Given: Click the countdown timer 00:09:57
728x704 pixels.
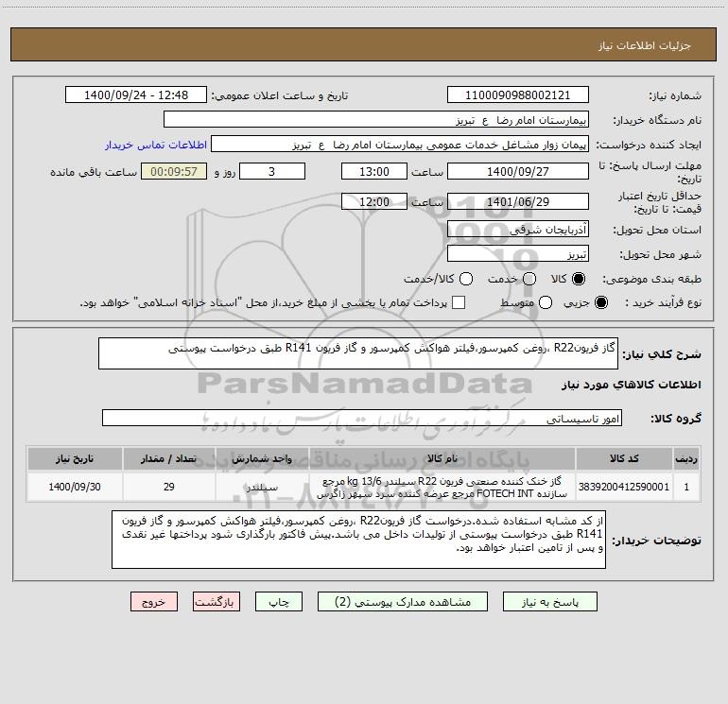Looking at the screenshot, I should click(x=174, y=171).
